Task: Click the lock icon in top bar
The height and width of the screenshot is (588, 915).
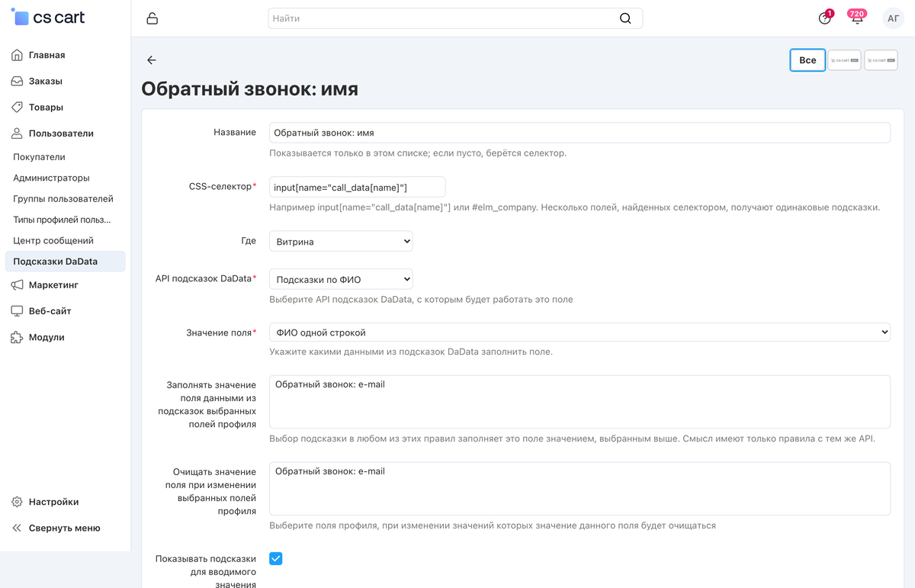Action: click(152, 18)
